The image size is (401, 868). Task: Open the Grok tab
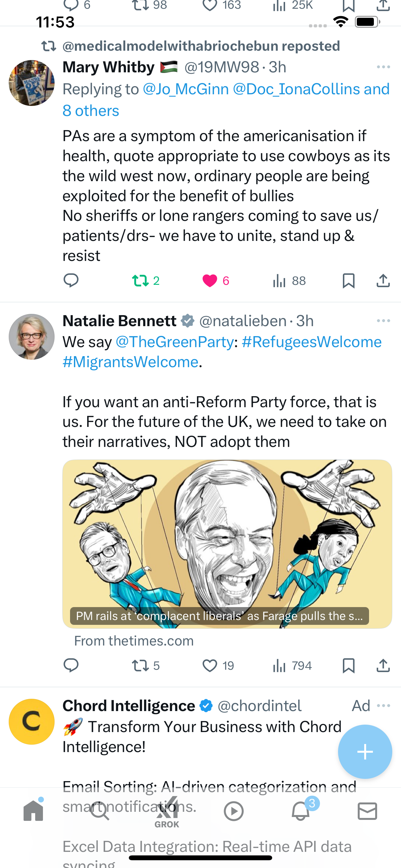167,812
